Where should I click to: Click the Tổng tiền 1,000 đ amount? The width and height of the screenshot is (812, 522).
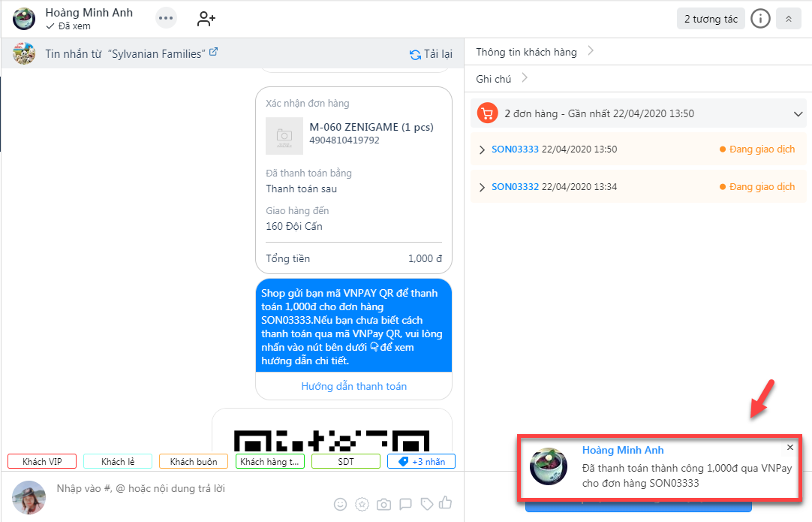pos(425,258)
